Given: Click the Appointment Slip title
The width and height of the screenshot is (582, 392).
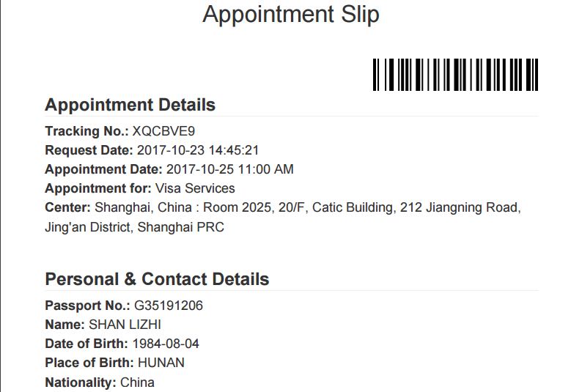Looking at the screenshot, I should tap(291, 15).
